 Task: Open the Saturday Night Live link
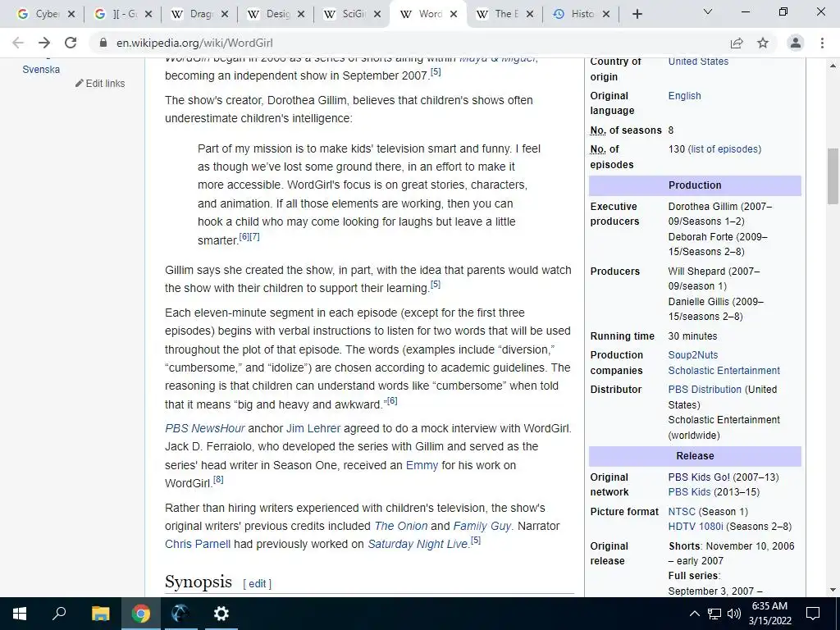(418, 545)
